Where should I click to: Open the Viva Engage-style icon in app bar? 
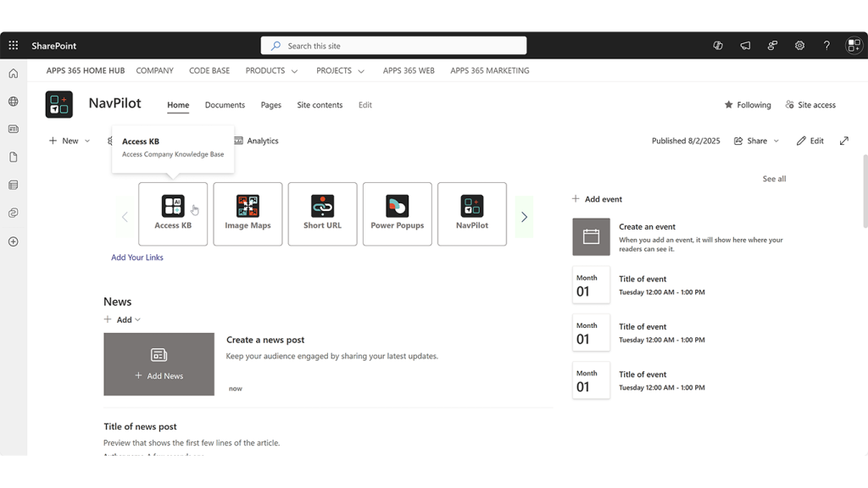14,213
